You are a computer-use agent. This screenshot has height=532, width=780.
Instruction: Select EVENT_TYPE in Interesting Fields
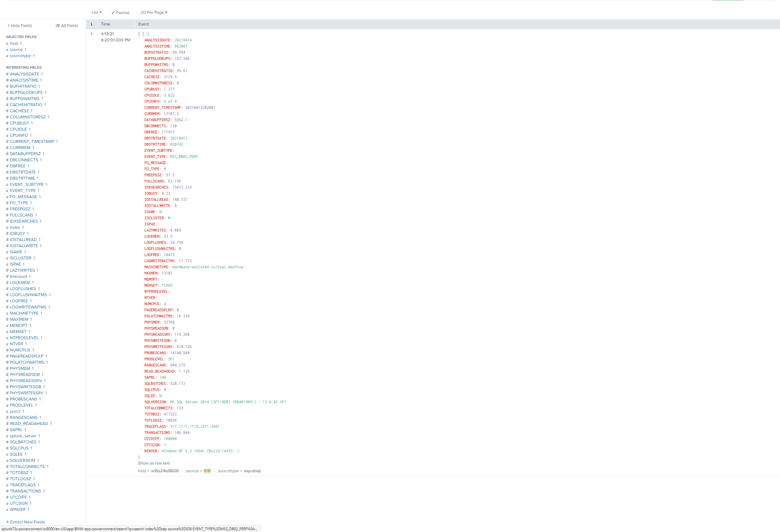coord(23,190)
